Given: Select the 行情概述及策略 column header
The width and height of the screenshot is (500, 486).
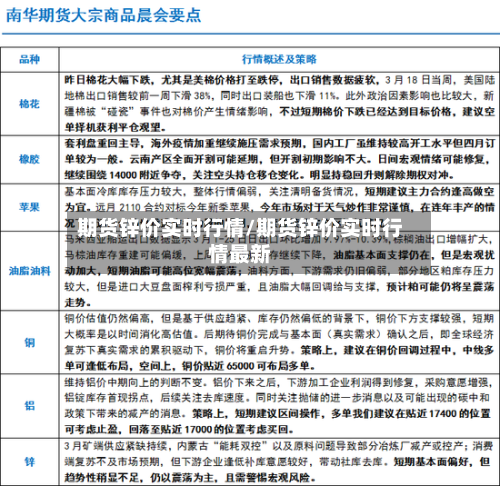Looking at the screenshot, I should pyautogui.click(x=279, y=60).
